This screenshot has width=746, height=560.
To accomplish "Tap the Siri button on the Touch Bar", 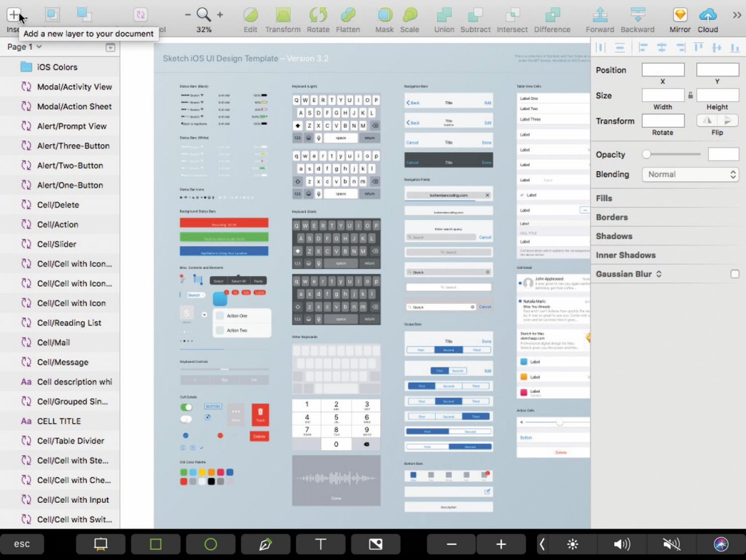I will (x=721, y=544).
